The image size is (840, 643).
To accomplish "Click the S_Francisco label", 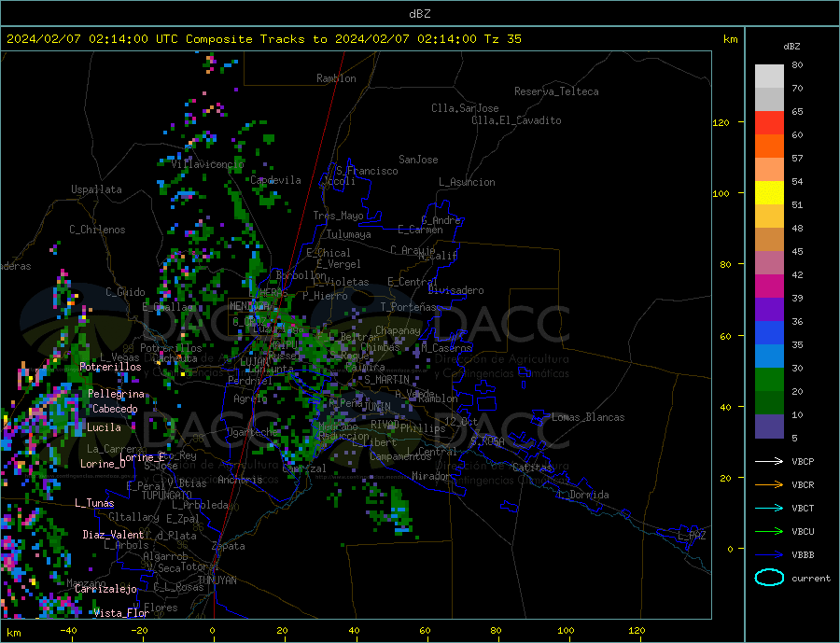I will click(x=367, y=171).
